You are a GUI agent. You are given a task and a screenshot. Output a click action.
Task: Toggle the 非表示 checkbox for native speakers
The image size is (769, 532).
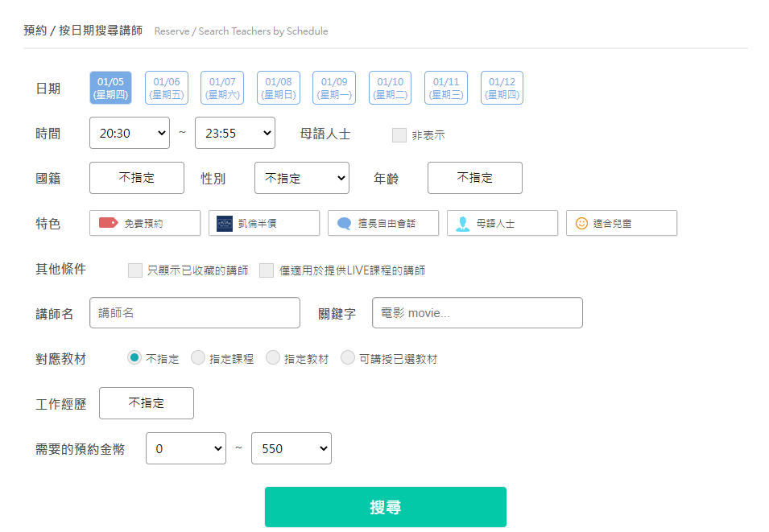tap(399, 135)
